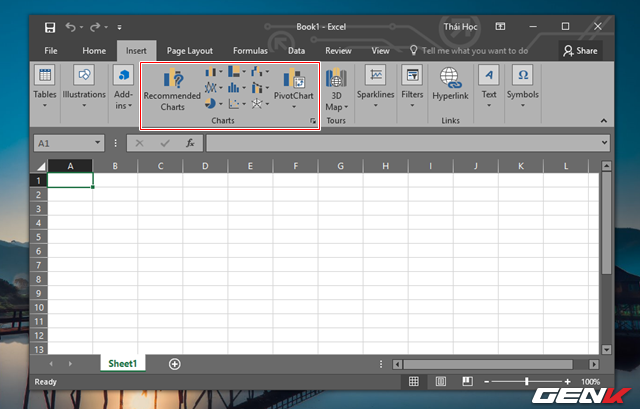This screenshot has height=409, width=640.
Task: Click horizontal scrollbar right arrow
Action: [594, 364]
